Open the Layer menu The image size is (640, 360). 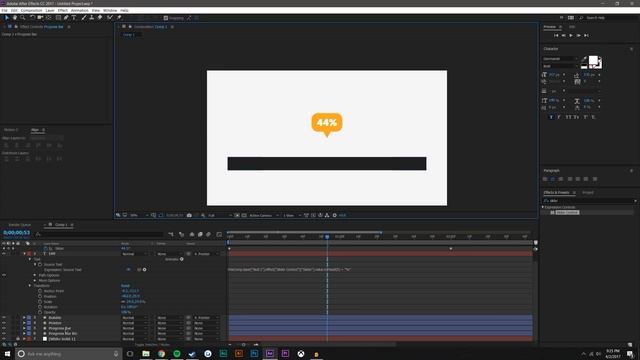coord(50,10)
